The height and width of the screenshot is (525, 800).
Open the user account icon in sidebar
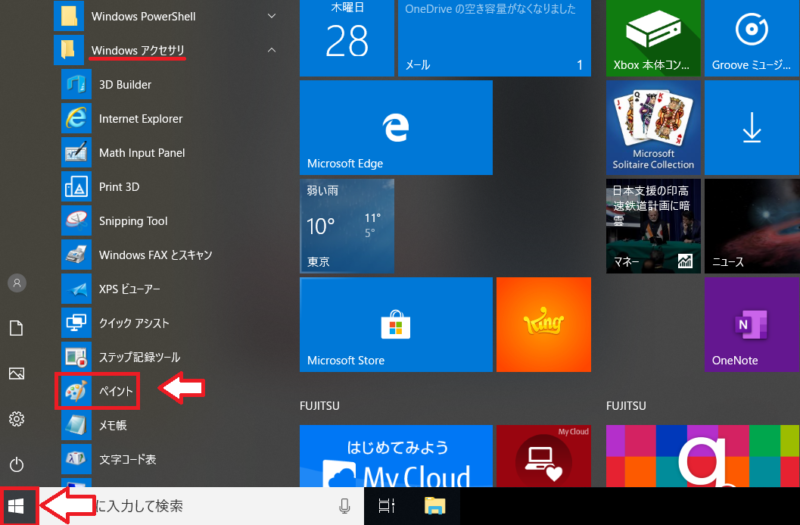17,283
